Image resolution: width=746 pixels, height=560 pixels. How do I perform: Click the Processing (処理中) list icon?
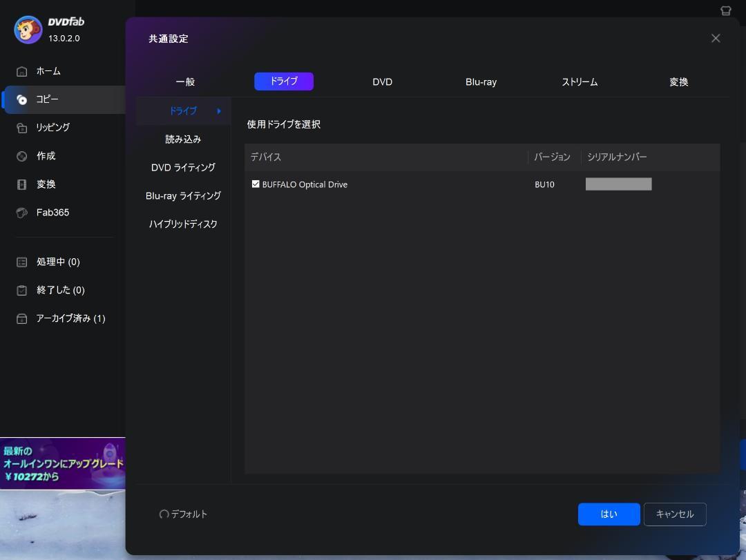[x=22, y=262]
